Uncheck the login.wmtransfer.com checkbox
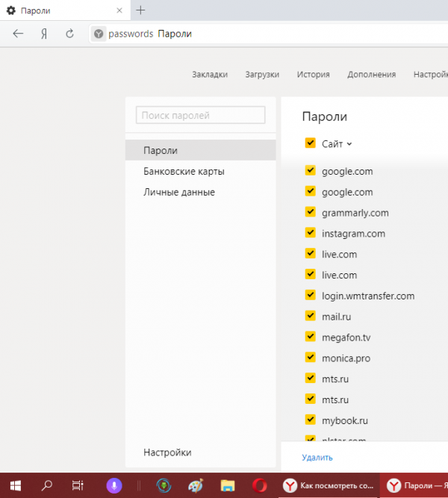Screen dimensions: 448x498 coord(310,295)
